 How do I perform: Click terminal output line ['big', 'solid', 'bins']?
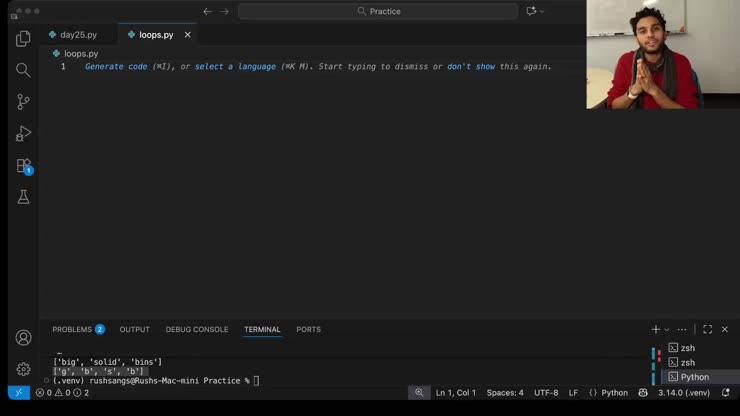(108, 362)
